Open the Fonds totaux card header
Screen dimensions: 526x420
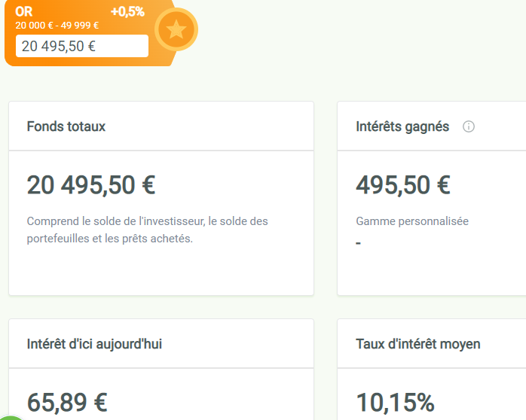tap(161, 126)
